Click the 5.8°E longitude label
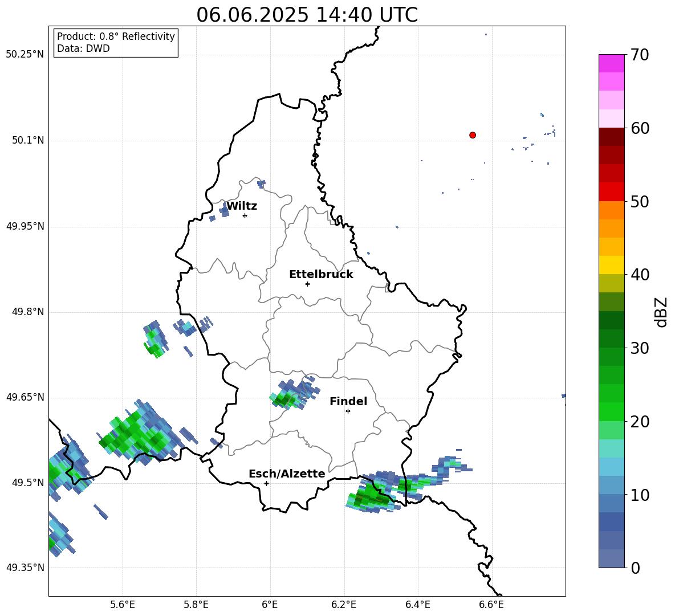675x616 pixels. click(x=196, y=605)
